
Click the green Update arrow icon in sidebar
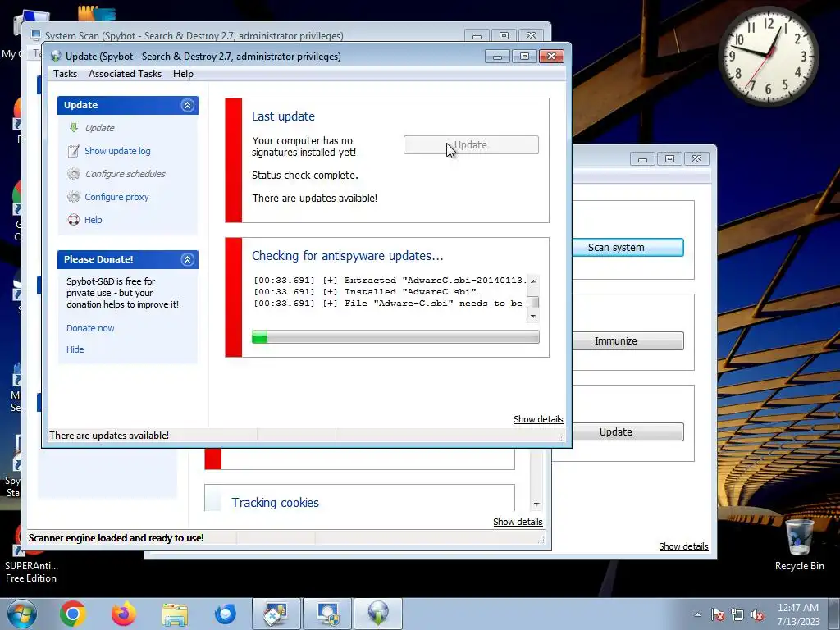[73, 127]
